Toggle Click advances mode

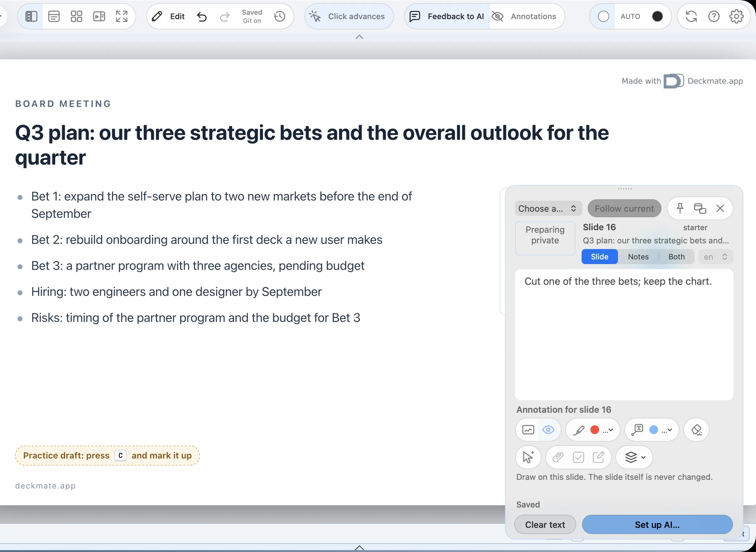pyautogui.click(x=349, y=16)
